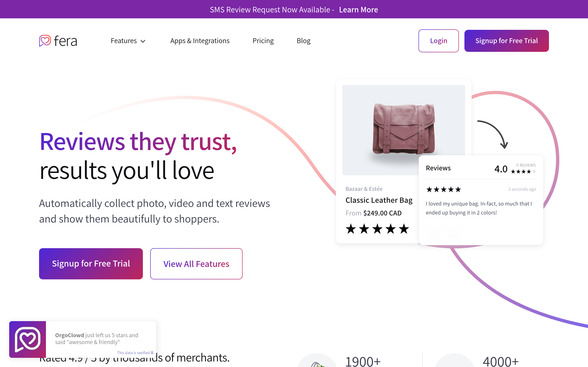Click the 4.0 average star rating

(x=523, y=172)
